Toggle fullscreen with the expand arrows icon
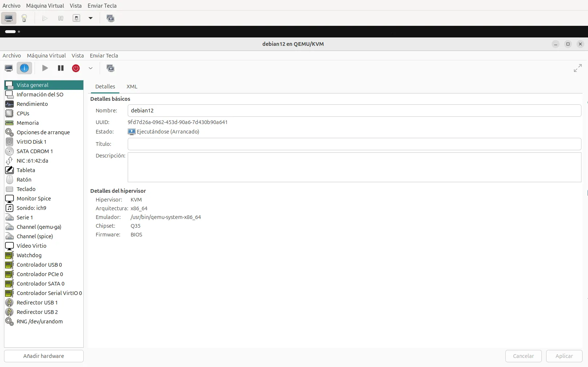 577,68
